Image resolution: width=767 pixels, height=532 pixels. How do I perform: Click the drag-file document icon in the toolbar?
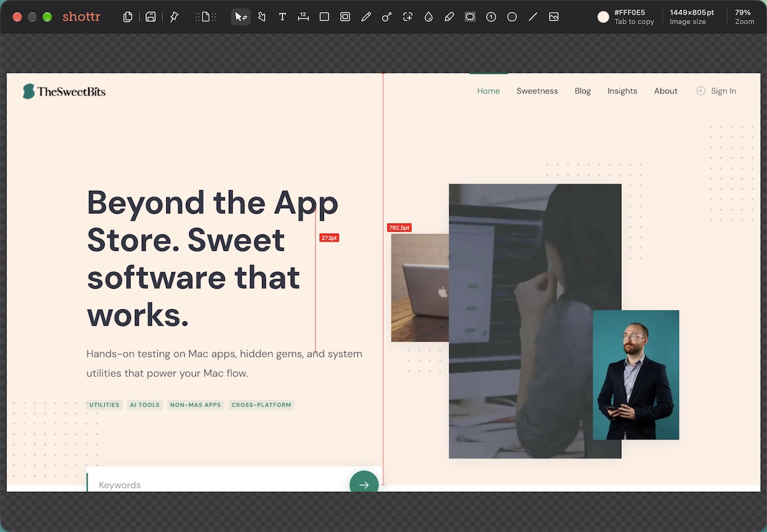click(x=206, y=17)
